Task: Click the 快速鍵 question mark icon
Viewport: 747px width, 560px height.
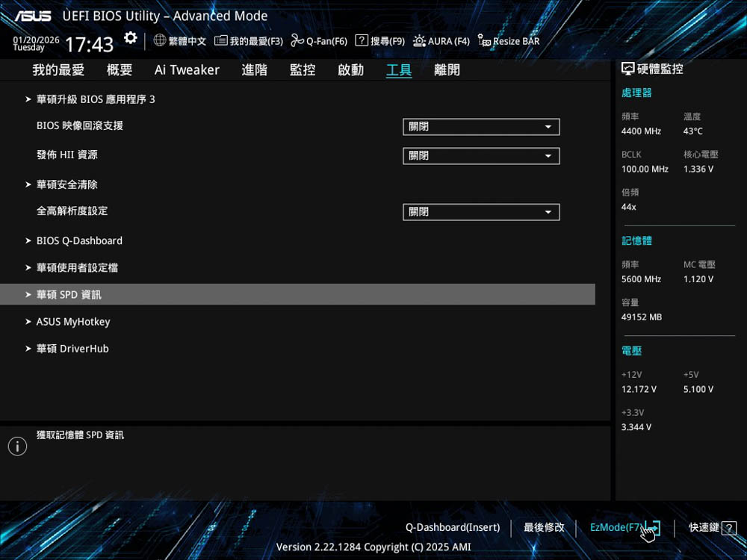Action: point(729,528)
